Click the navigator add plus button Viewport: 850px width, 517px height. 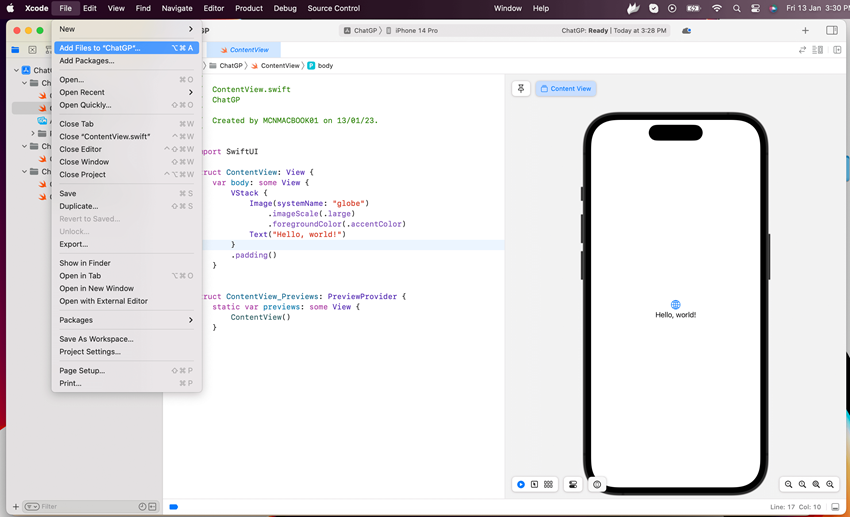pos(16,507)
